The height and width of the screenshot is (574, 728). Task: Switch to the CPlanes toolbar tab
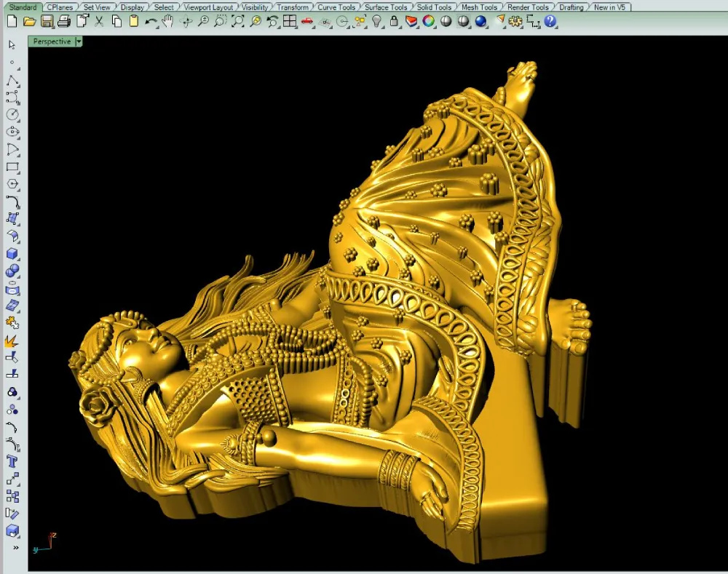click(60, 7)
